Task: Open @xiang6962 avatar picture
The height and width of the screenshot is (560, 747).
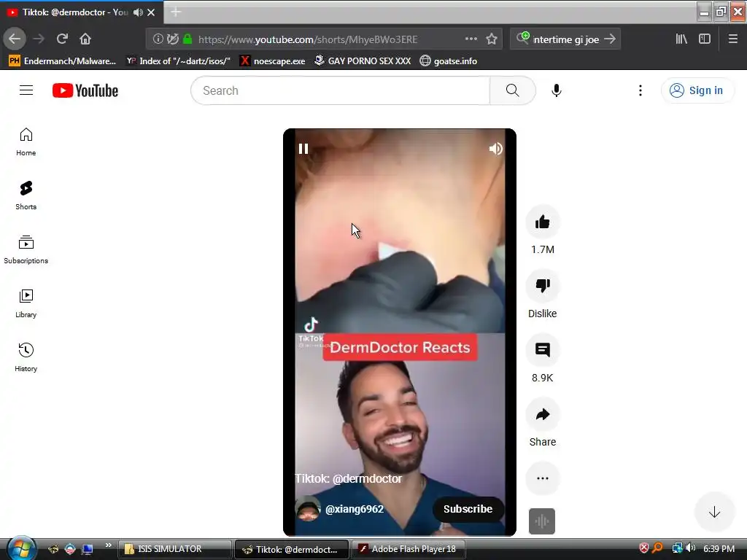Action: click(x=308, y=508)
